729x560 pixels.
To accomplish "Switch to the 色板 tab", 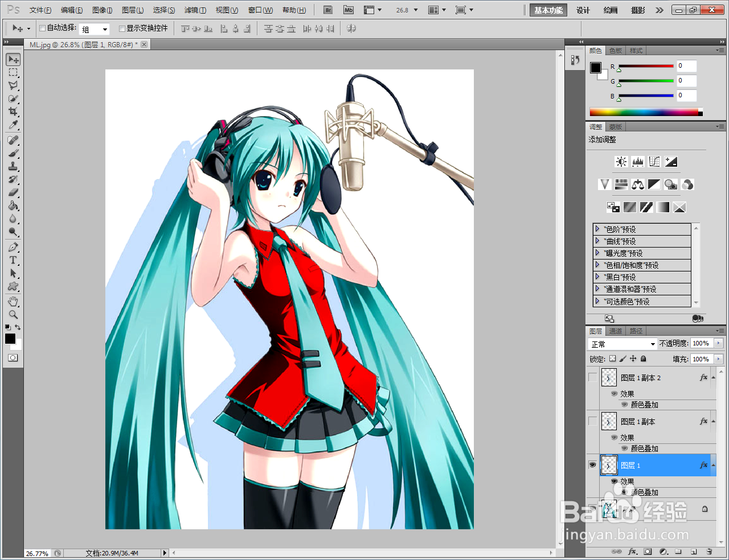I will [616, 51].
